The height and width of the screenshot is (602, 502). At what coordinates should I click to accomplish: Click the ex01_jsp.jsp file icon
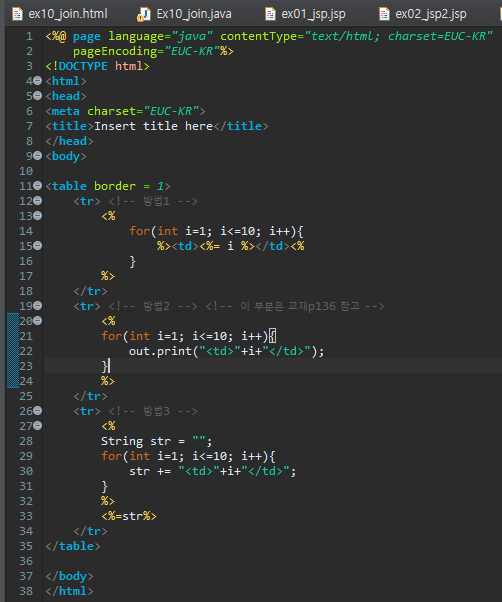[270, 14]
